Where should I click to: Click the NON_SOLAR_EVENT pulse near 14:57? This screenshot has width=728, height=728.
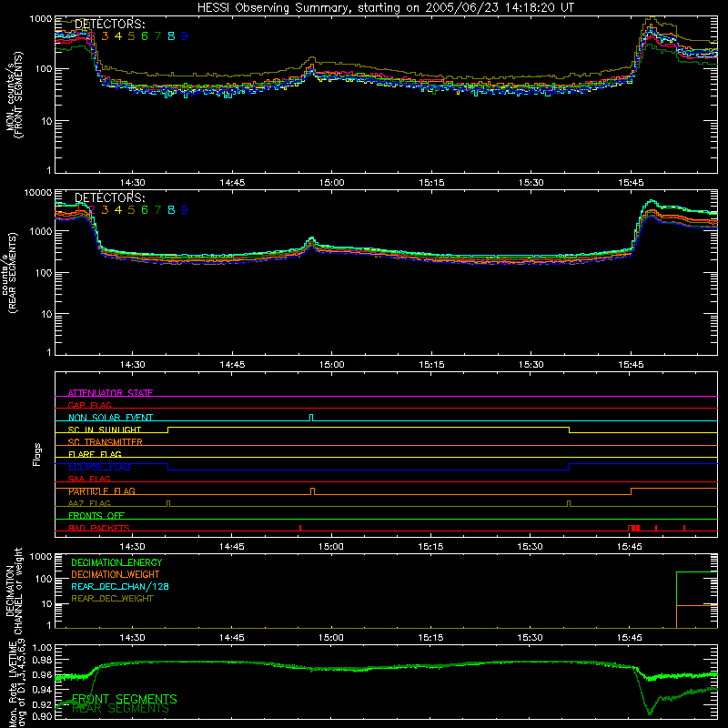311,418
